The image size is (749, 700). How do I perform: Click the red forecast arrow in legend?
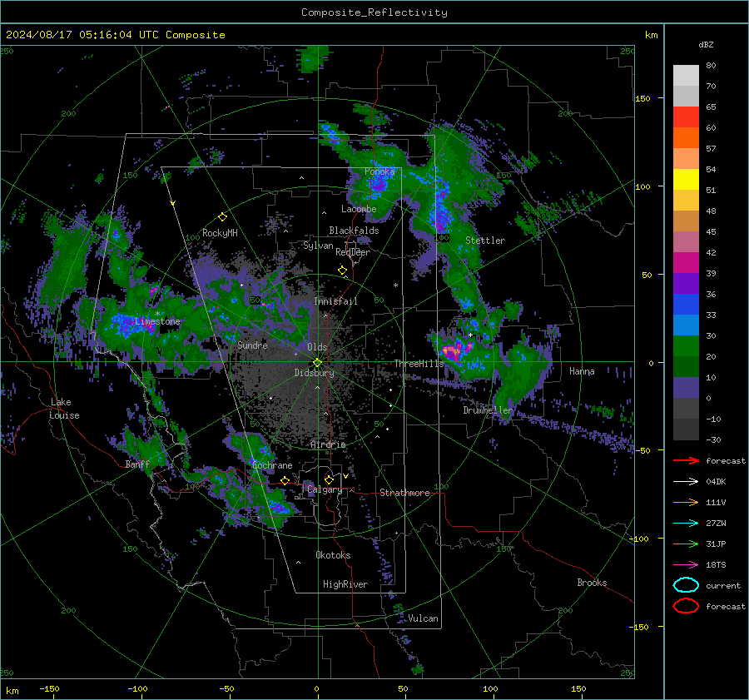pos(686,460)
